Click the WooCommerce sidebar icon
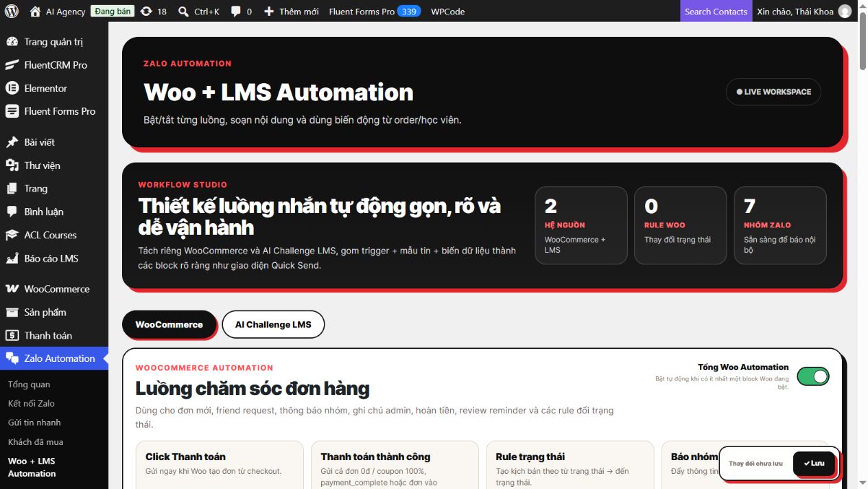 point(12,288)
